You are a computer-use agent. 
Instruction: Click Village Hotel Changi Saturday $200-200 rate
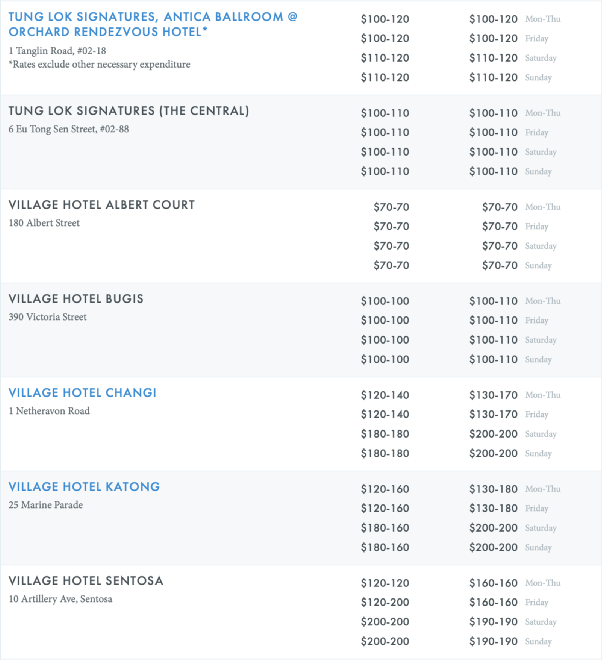point(493,434)
